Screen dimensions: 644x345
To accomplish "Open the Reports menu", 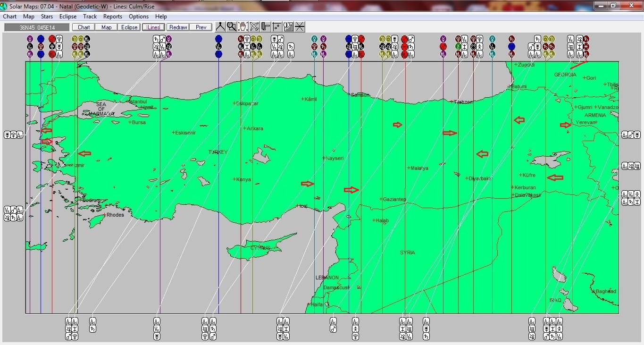I will (x=113, y=16).
